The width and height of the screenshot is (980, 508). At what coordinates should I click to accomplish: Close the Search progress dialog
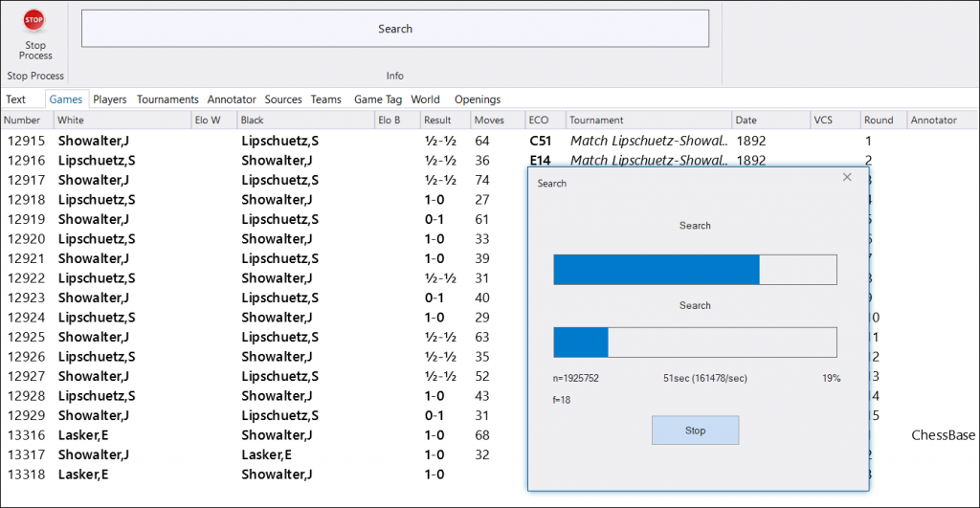[847, 177]
